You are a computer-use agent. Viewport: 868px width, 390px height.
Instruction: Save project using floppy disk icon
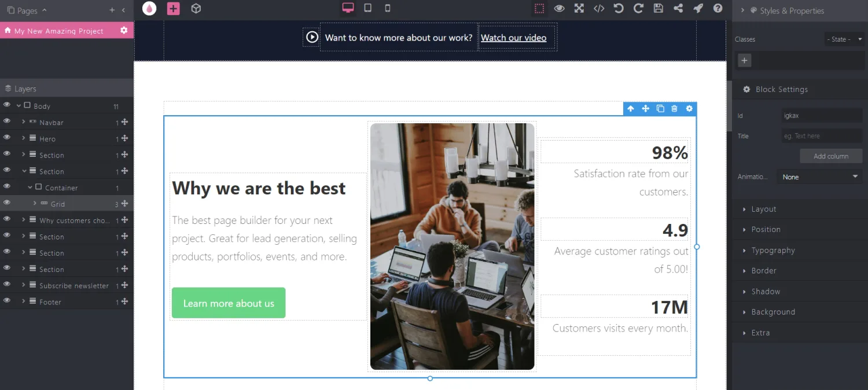point(658,8)
